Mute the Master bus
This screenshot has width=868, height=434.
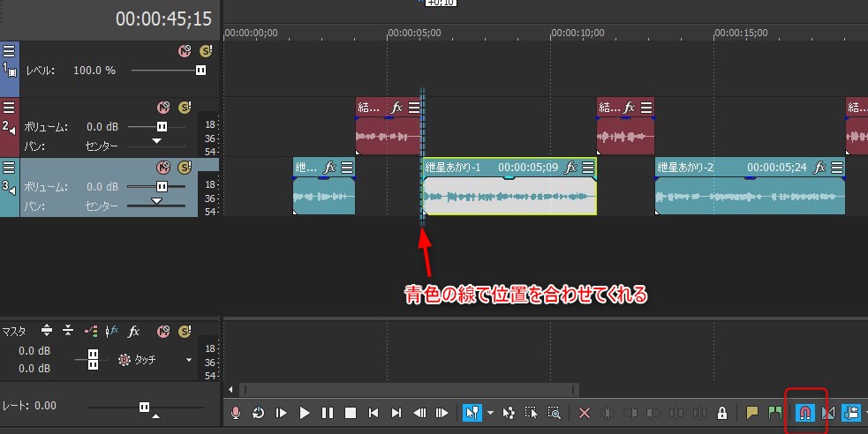[163, 331]
